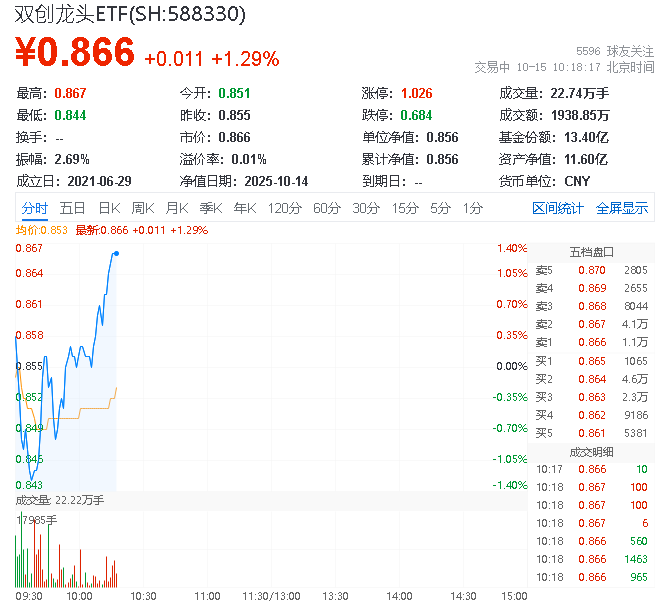Open the 季K quarterly chart tab
660x615 pixels.
coord(210,208)
